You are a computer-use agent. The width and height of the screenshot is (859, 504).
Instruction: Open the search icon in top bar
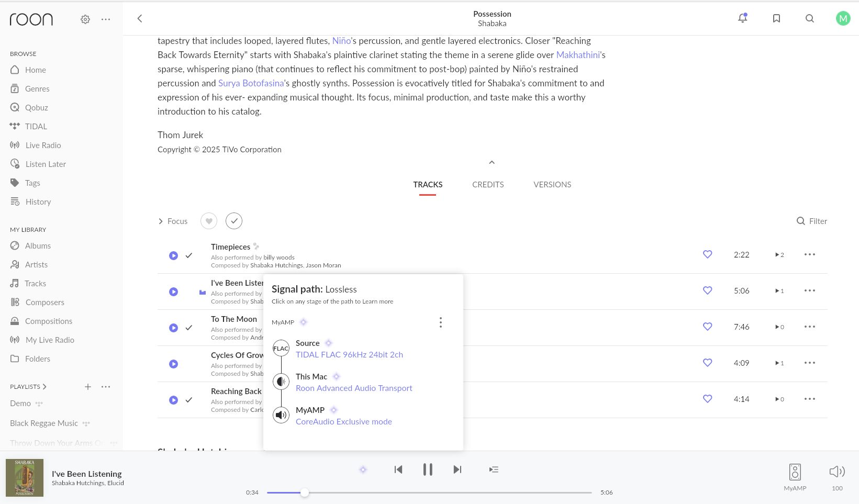[x=810, y=18]
